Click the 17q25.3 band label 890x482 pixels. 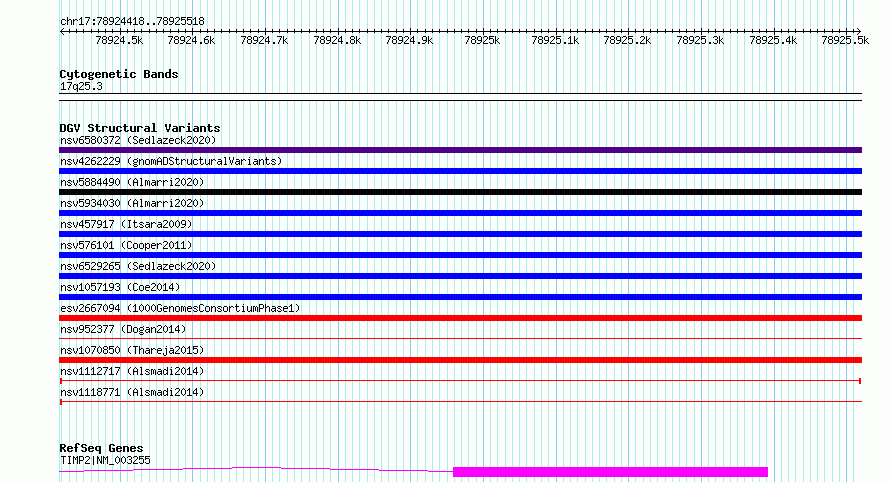[81, 87]
